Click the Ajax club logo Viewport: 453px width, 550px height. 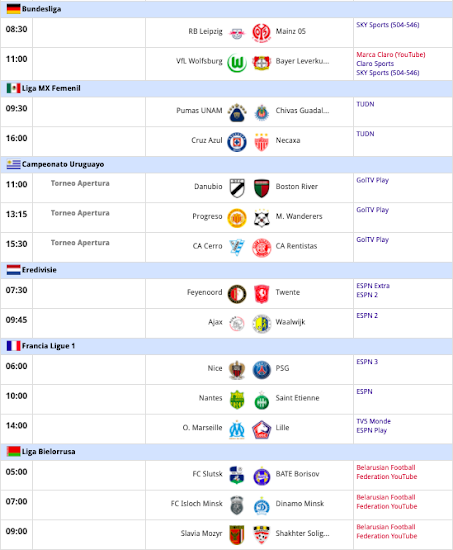point(237,324)
